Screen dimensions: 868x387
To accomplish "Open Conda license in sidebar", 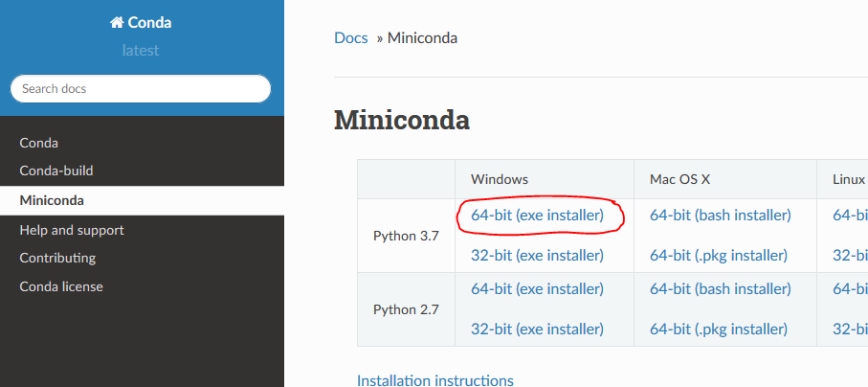I will click(x=61, y=286).
